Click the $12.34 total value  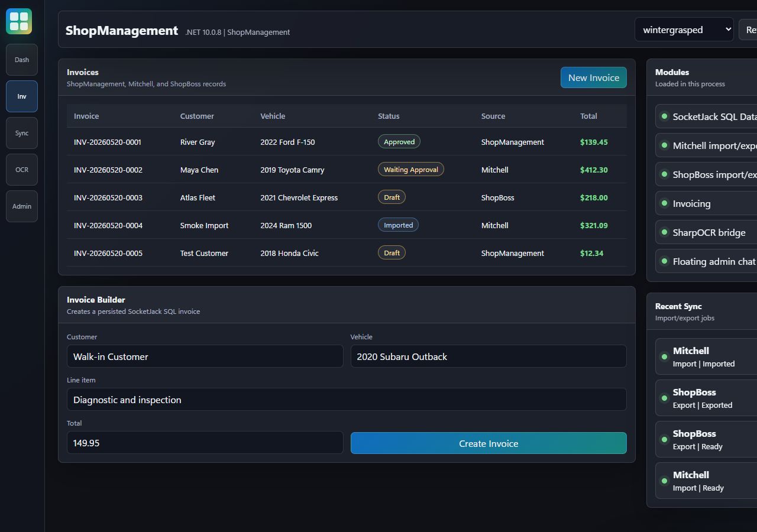point(591,253)
